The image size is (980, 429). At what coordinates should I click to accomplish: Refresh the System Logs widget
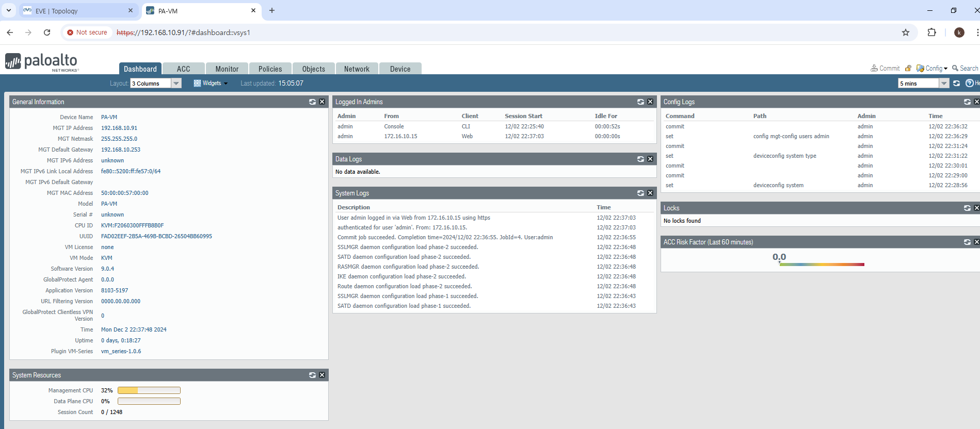[x=640, y=193]
